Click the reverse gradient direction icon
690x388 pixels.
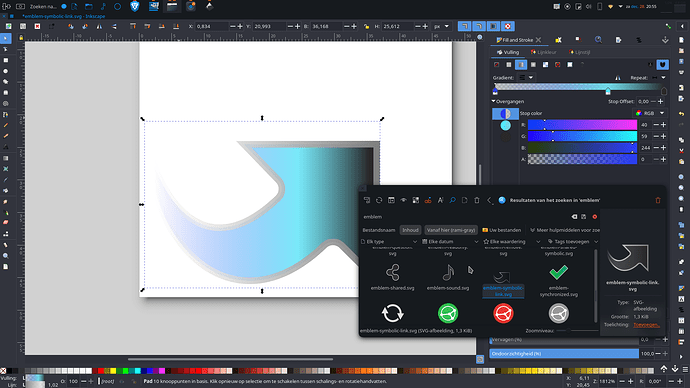coord(618,78)
